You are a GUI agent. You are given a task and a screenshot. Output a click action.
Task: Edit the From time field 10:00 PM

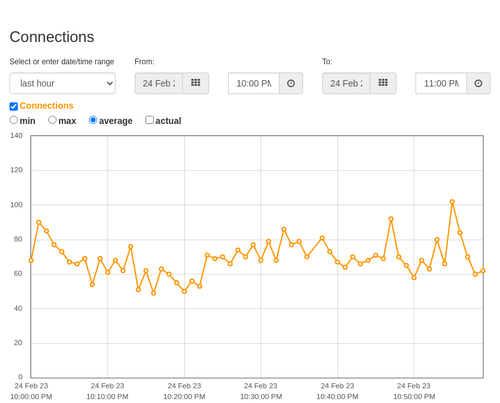coord(254,83)
